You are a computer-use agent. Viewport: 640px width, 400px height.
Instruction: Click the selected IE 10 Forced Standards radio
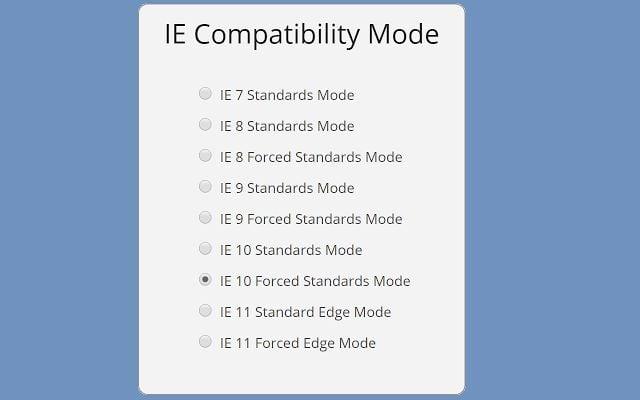[205, 280]
